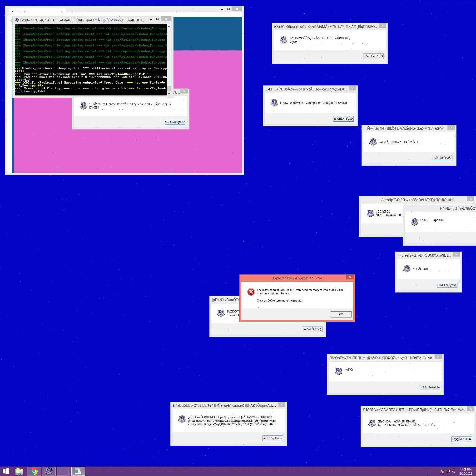The height and width of the screenshot is (476, 476).
Task: Click the Action Center flag icon
Action: (442, 471)
